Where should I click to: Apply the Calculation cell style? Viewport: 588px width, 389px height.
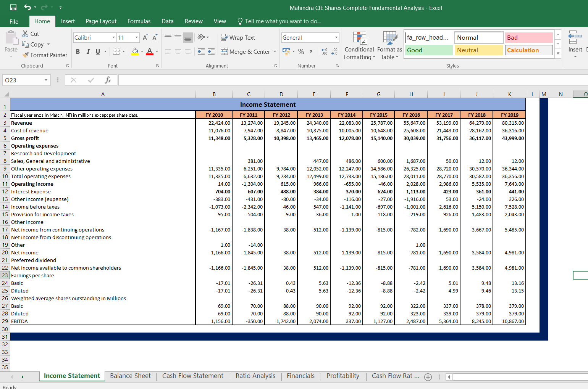click(x=529, y=50)
